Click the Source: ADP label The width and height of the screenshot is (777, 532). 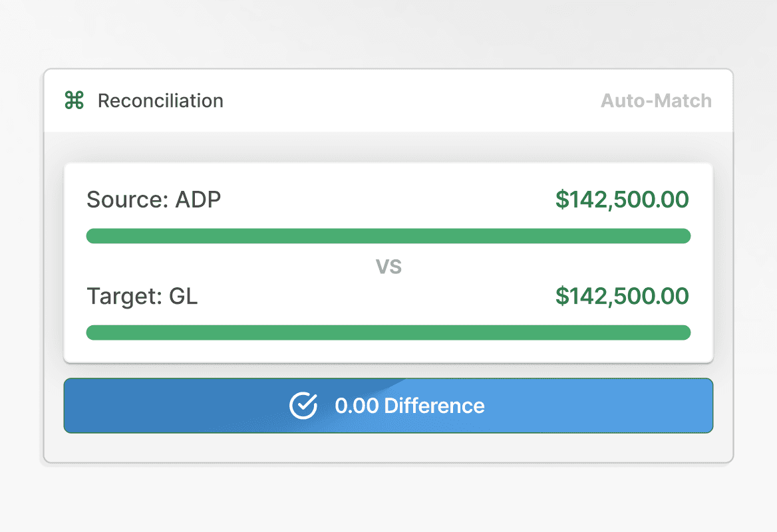[x=154, y=199]
